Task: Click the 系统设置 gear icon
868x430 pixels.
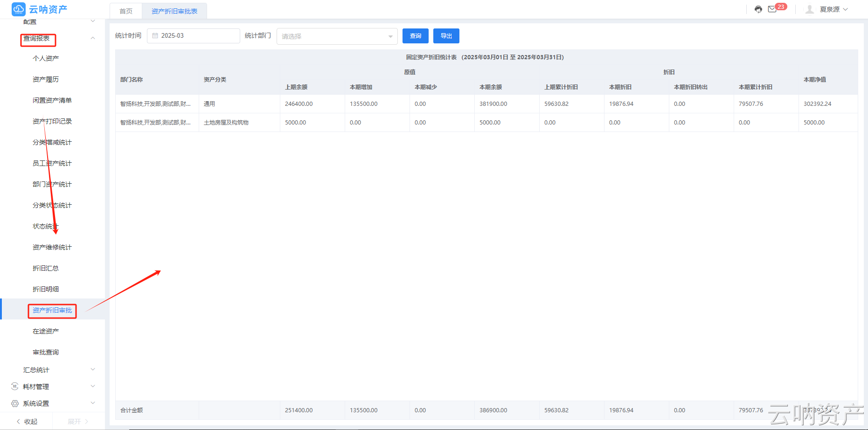Action: [15, 403]
